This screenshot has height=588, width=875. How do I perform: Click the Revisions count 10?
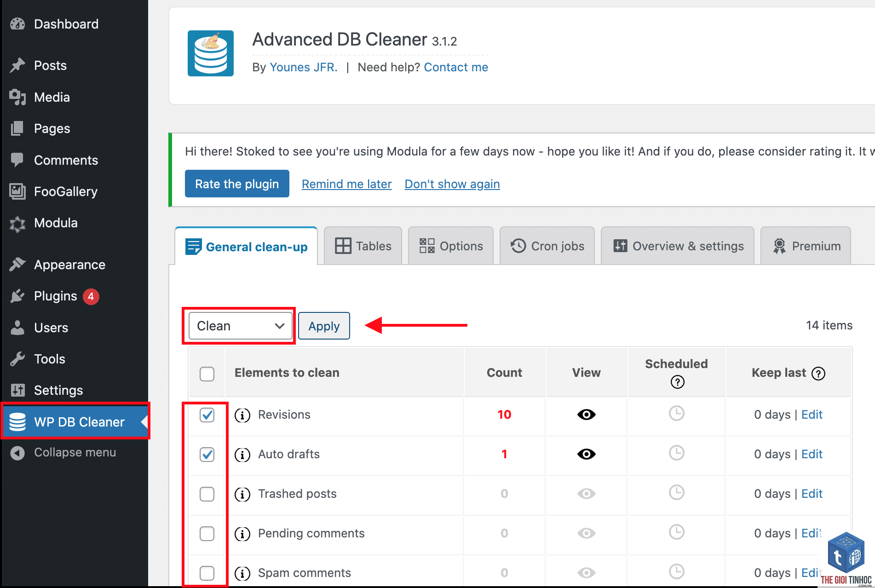[504, 415]
